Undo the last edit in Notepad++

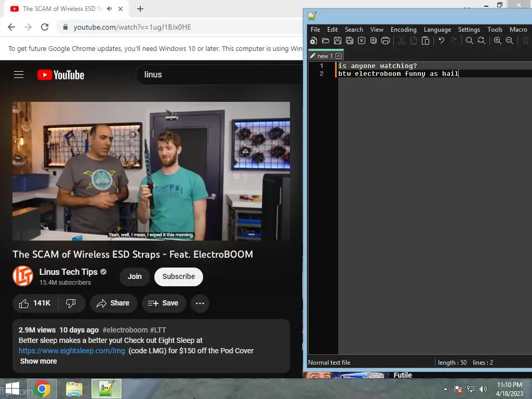tap(442, 41)
